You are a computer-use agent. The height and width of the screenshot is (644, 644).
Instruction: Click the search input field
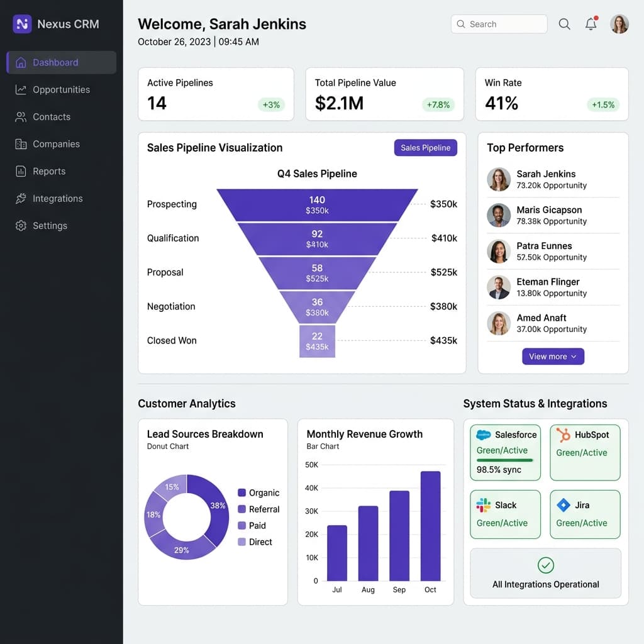(499, 24)
